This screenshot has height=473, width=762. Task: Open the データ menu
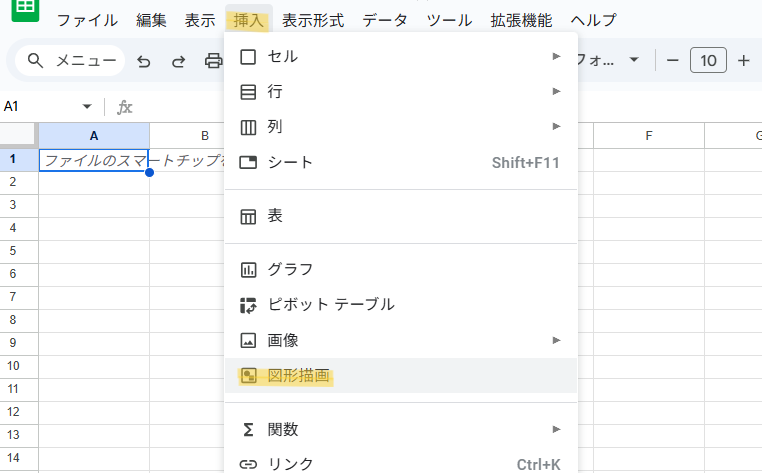pyautogui.click(x=385, y=20)
